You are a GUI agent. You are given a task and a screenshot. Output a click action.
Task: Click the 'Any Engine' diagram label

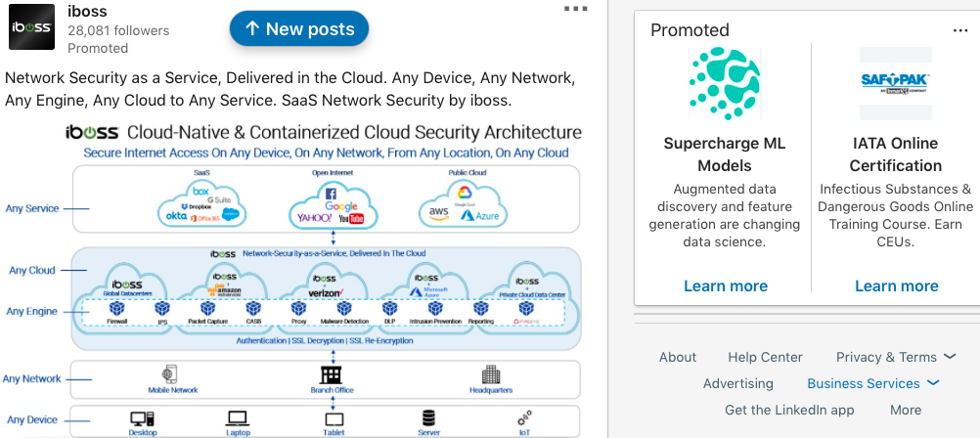tap(32, 311)
